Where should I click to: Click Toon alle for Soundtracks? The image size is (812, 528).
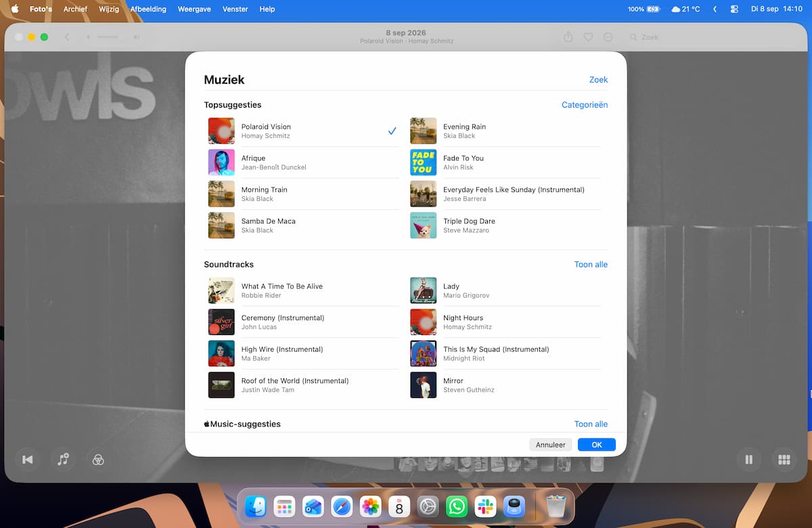[591, 265]
